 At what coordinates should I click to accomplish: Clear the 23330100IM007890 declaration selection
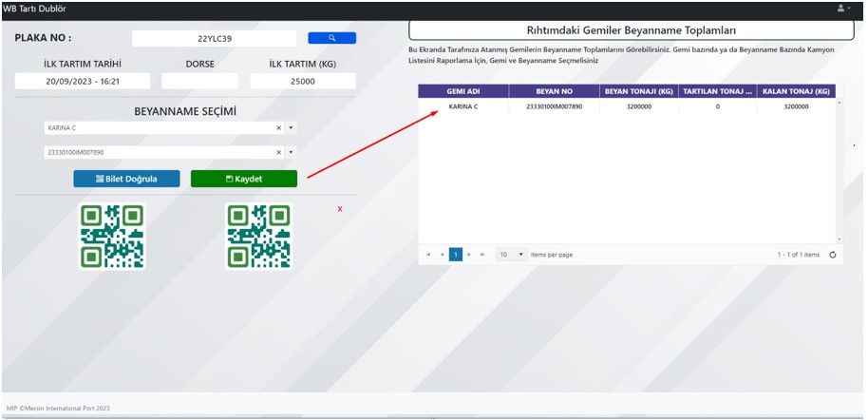click(278, 152)
